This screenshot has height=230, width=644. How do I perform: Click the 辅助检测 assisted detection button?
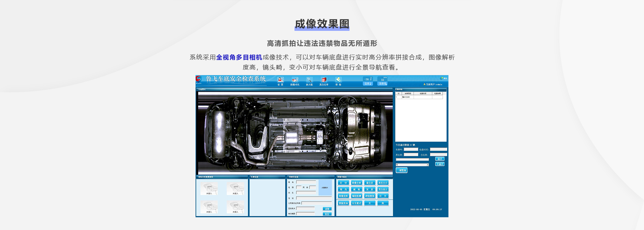coord(357,196)
